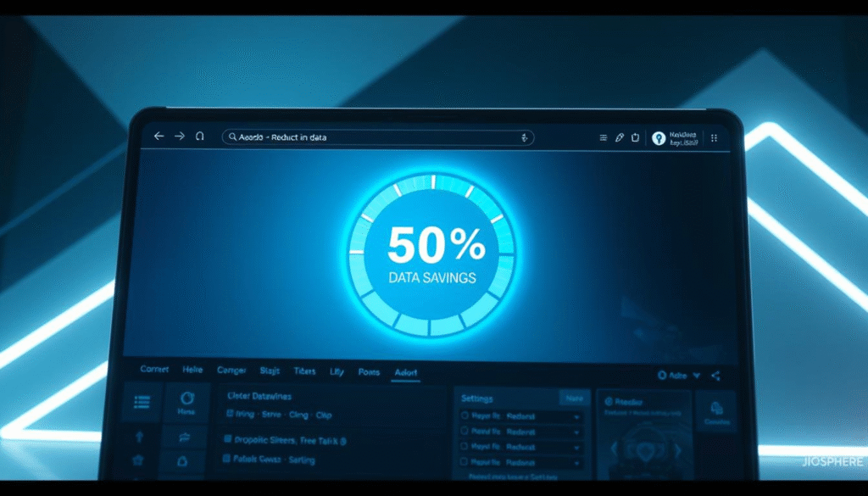This screenshot has height=496, width=868.
Task: Expand the first Settings row dropdown arrow
Action: coord(577,417)
